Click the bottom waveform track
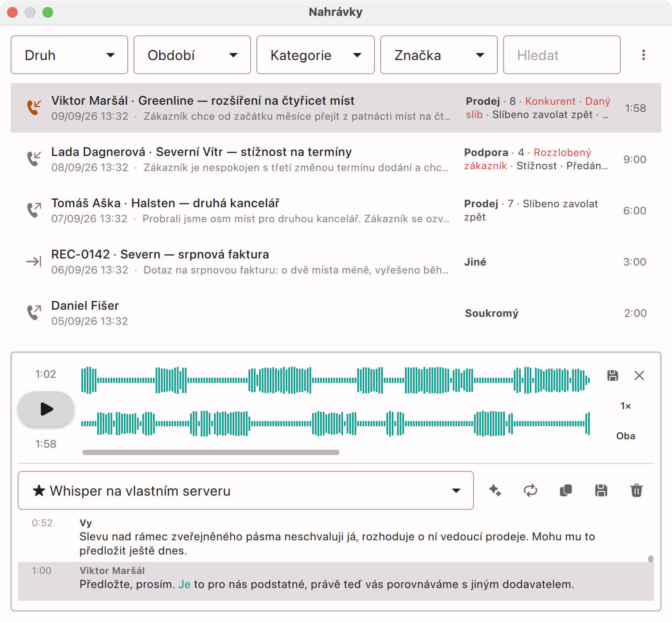672x622 pixels. point(336,424)
